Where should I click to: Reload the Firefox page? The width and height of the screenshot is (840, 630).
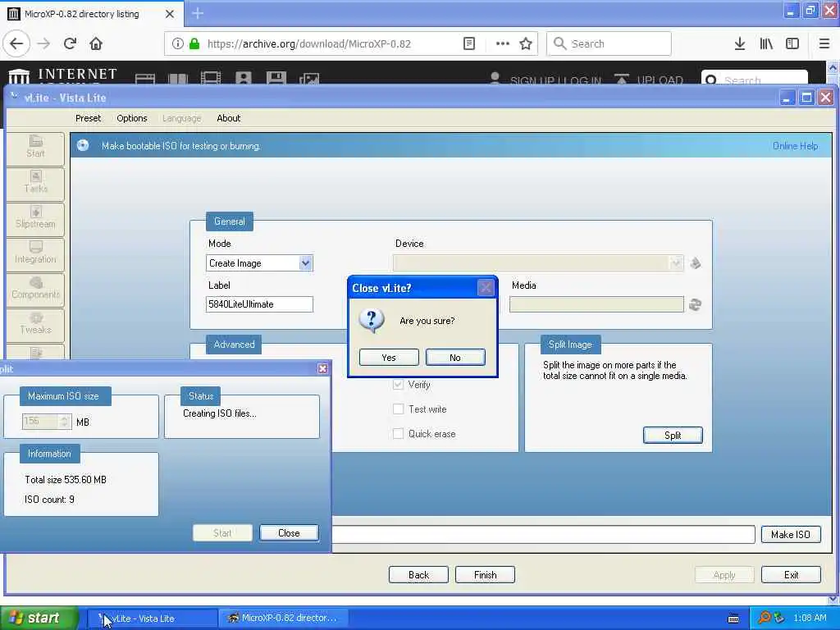click(x=70, y=43)
